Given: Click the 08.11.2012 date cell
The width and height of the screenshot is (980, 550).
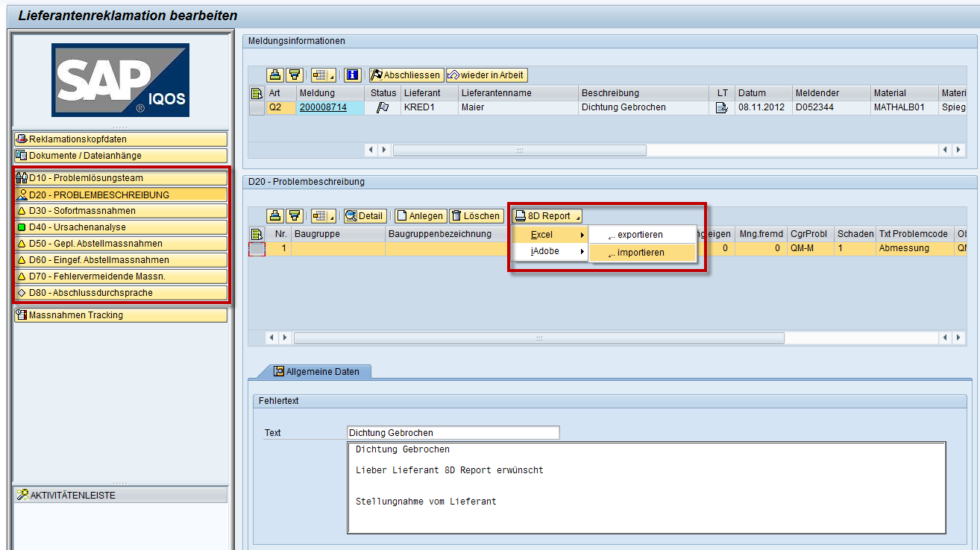Looking at the screenshot, I should pyautogui.click(x=763, y=107).
